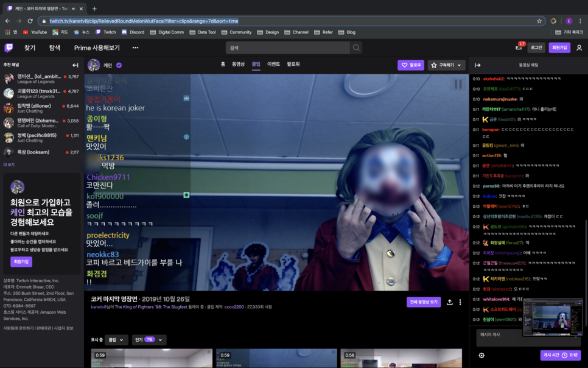Pause the clip playback
This screenshot has width=588, height=368.
coord(458,84)
